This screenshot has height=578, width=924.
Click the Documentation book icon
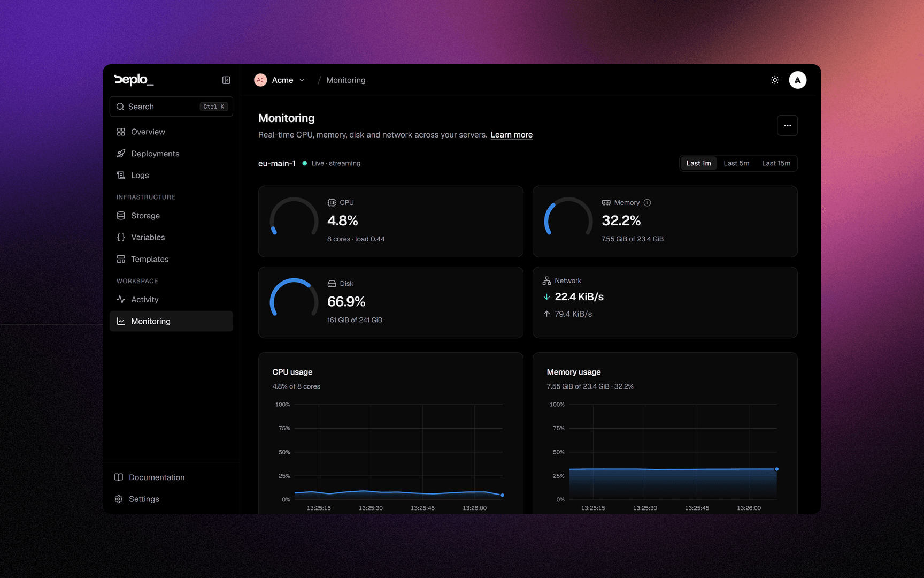pos(119,477)
